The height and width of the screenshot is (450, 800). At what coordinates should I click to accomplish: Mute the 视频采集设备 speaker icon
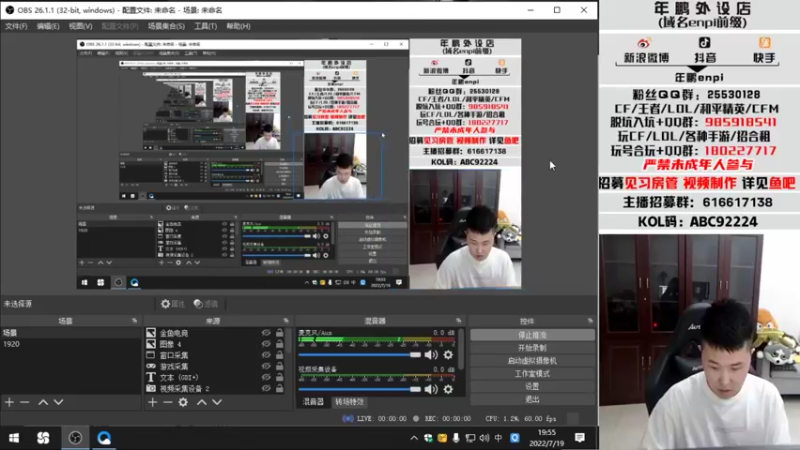[431, 389]
